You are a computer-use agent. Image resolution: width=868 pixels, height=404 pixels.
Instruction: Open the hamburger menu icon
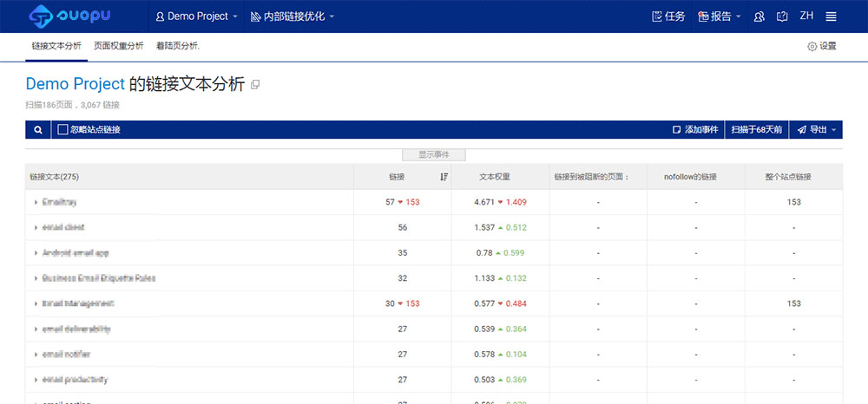click(831, 16)
